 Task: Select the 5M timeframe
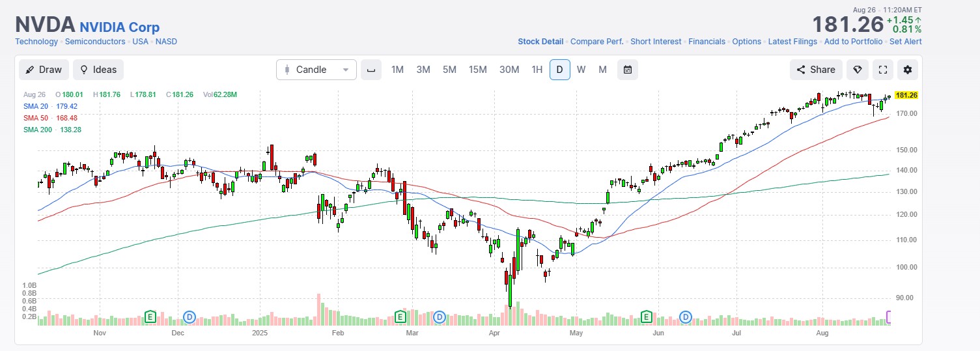(449, 70)
